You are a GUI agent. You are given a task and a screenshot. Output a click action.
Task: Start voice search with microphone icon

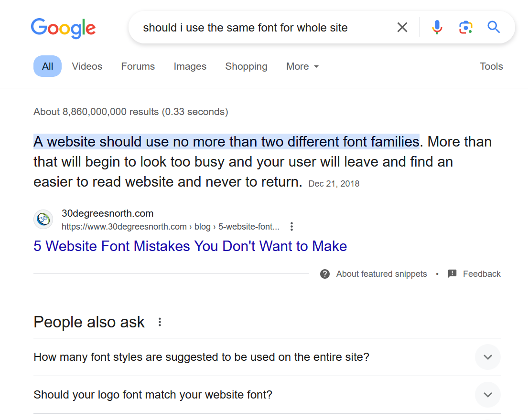point(437,28)
